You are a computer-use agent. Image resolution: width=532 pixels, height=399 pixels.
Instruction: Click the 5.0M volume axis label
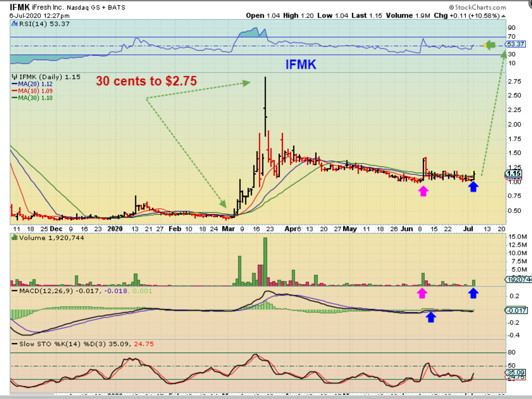click(x=519, y=270)
